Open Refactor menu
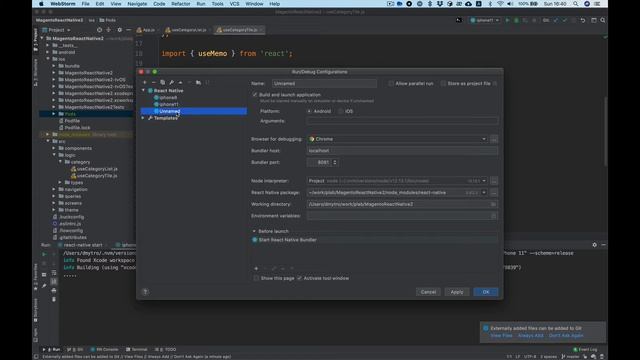Screen dimensions: 640x360 point(181,4)
